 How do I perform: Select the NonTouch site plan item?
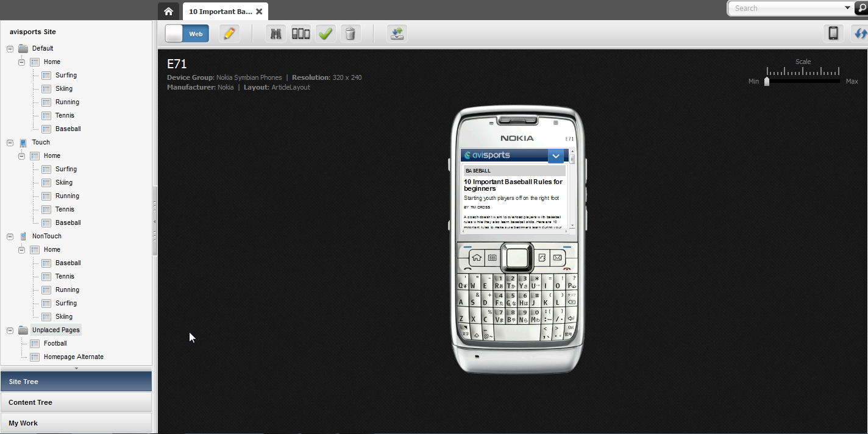pyautogui.click(x=47, y=236)
